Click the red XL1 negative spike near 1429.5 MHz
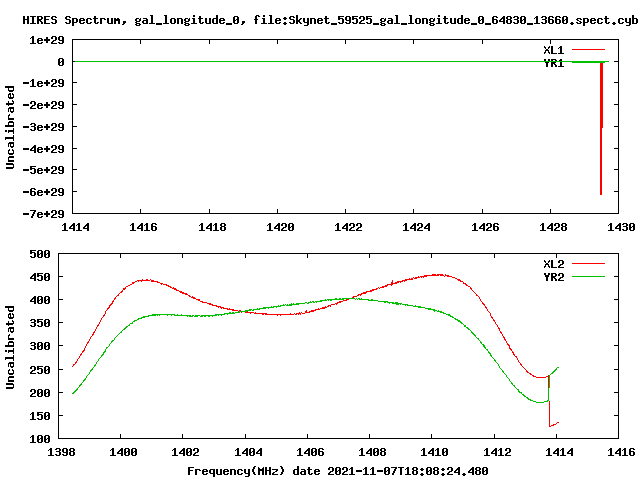 pyautogui.click(x=601, y=128)
